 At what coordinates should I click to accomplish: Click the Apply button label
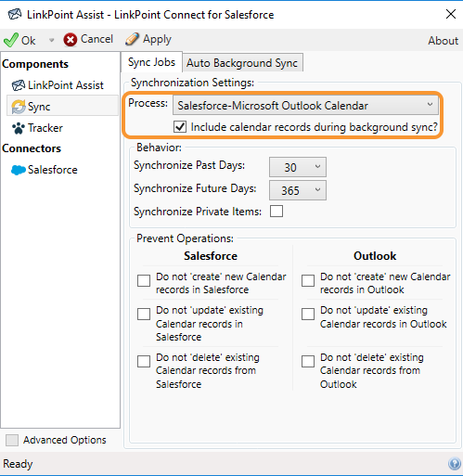pos(157,40)
